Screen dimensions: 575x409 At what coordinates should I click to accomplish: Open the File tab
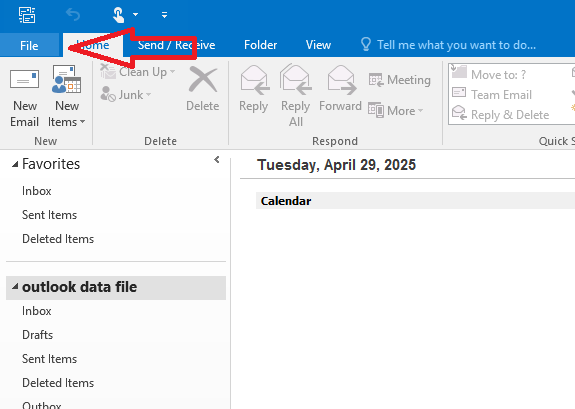29,45
